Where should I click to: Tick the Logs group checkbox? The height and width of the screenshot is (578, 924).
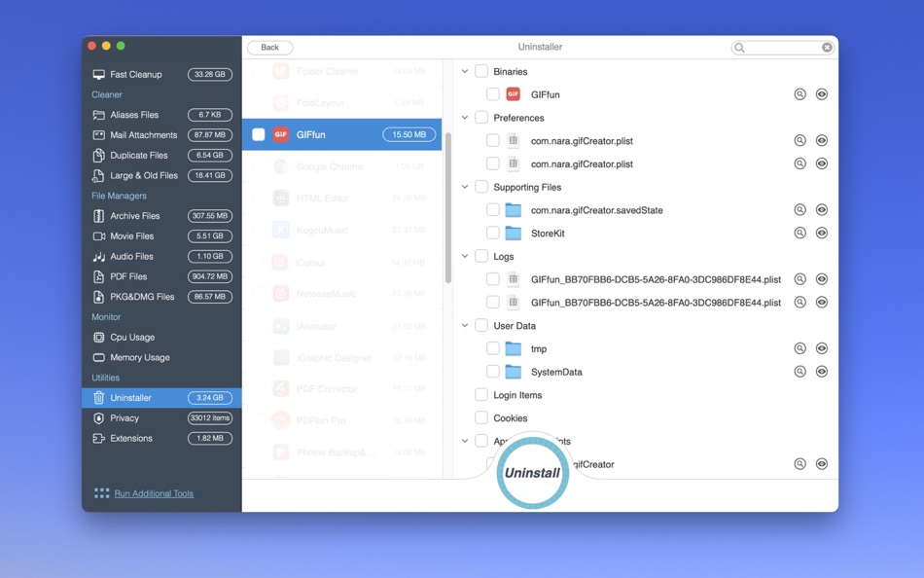(x=481, y=256)
